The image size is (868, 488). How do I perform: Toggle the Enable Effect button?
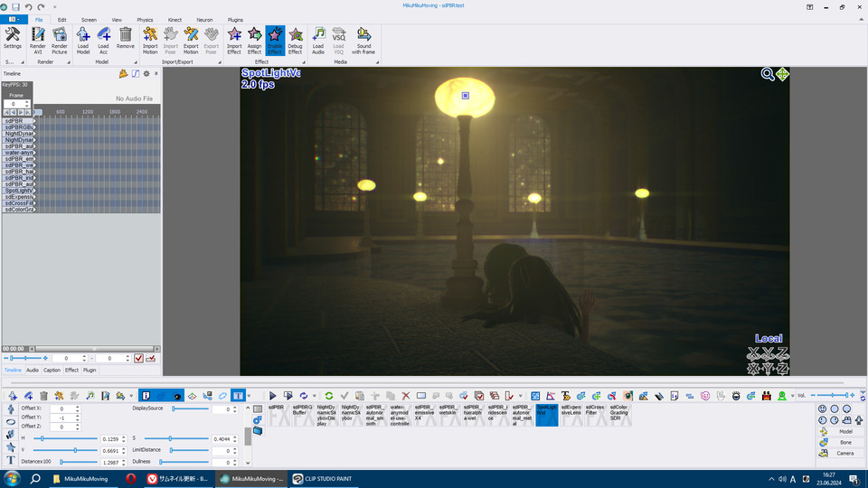point(275,40)
